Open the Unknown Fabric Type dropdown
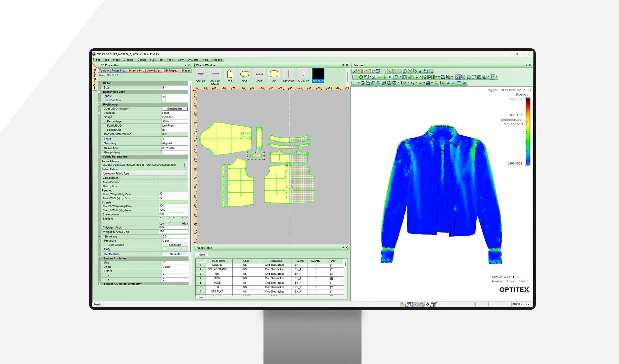The image size is (619, 364). [185, 173]
